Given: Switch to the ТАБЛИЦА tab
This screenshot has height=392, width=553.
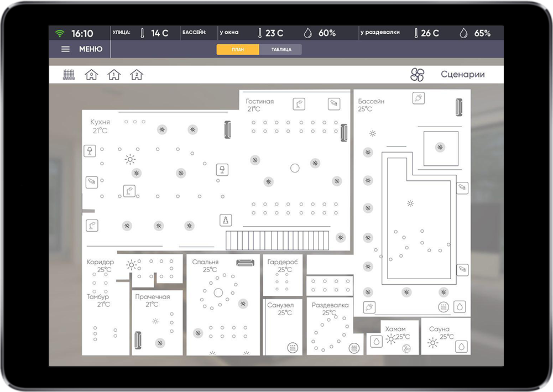Looking at the screenshot, I should pos(281,50).
